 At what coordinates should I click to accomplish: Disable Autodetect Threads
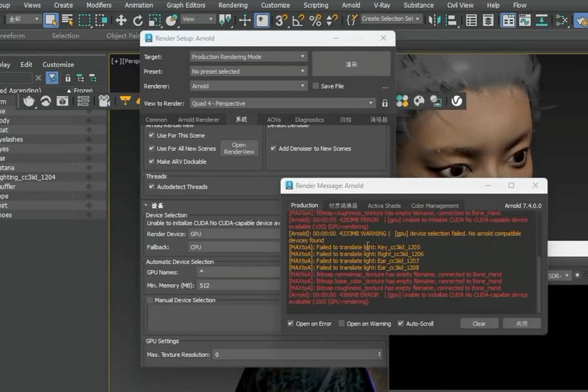point(152,187)
